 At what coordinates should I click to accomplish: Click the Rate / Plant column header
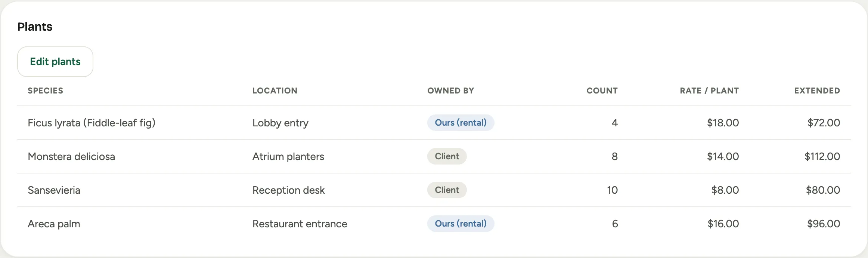point(709,90)
